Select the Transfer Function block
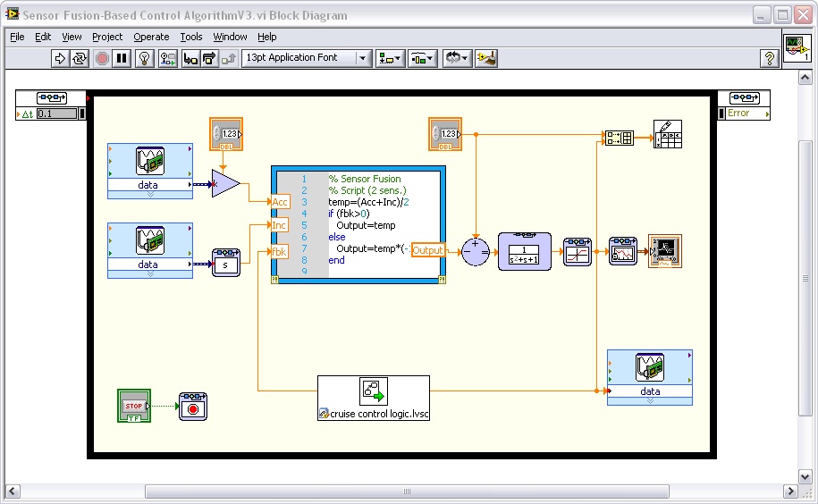 524,251
